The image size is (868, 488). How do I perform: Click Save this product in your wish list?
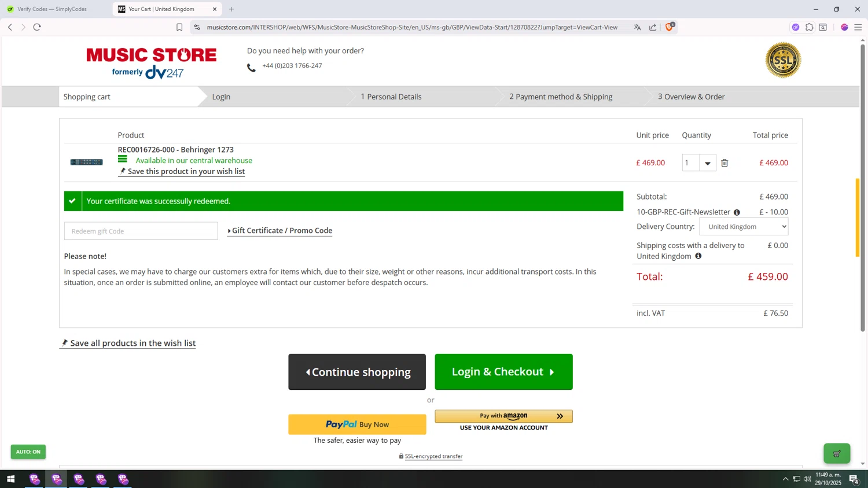click(182, 171)
